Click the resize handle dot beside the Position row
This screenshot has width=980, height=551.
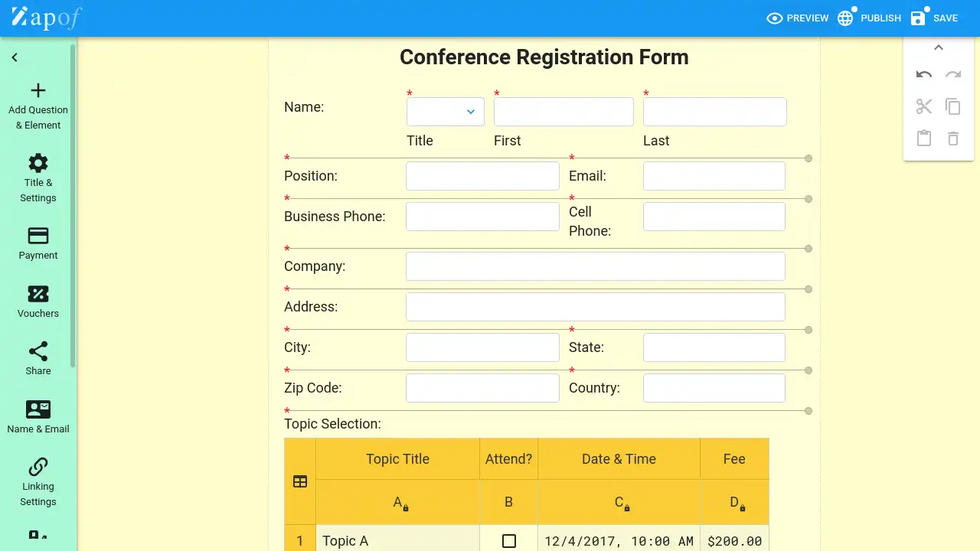[808, 158]
